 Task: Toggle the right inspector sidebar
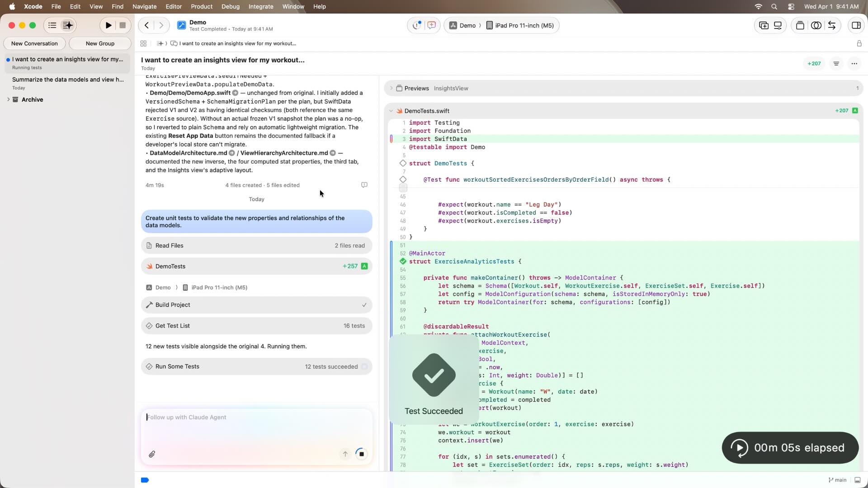[856, 25]
